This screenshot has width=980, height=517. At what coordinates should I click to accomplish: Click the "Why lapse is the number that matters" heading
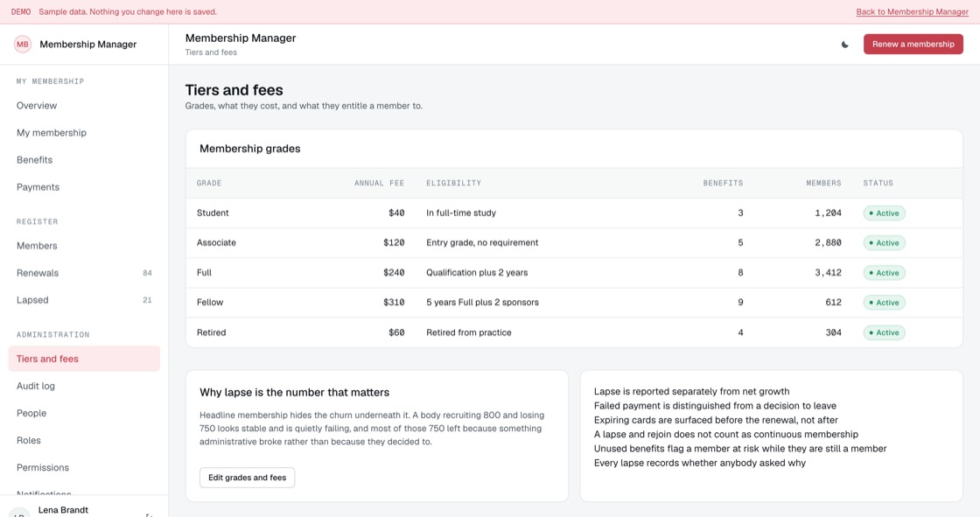[294, 393]
